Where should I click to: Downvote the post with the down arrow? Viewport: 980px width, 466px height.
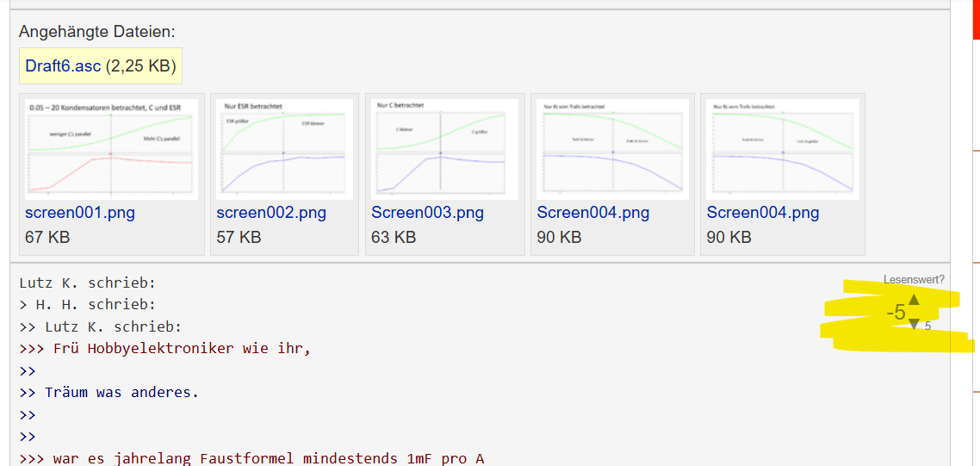click(x=914, y=324)
